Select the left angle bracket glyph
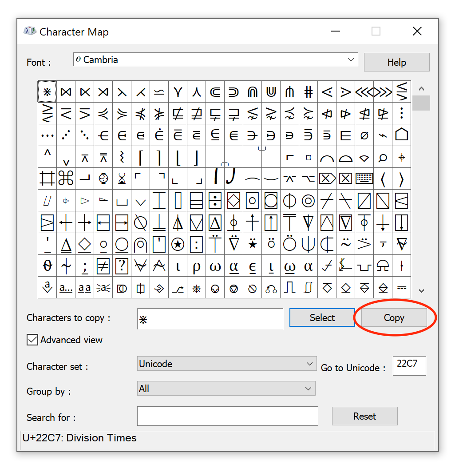Screen dimensions: 459x476 [x=383, y=178]
